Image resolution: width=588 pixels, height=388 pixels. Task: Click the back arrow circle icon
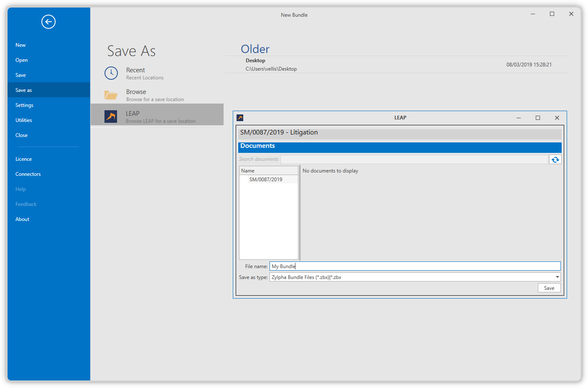[48, 22]
